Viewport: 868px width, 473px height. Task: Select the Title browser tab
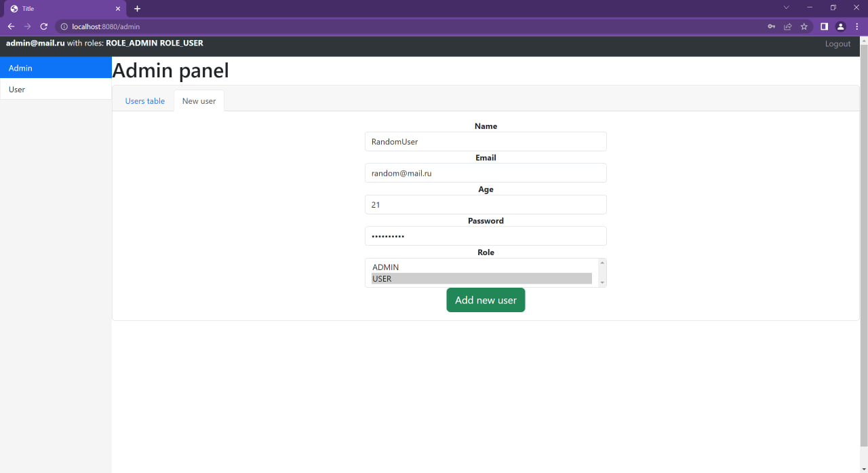tap(65, 9)
